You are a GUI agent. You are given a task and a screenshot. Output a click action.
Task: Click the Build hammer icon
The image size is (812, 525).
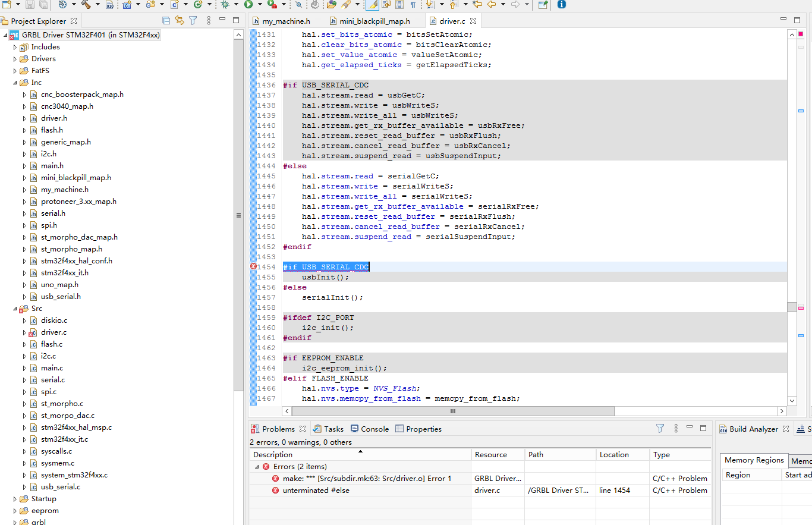click(86, 5)
